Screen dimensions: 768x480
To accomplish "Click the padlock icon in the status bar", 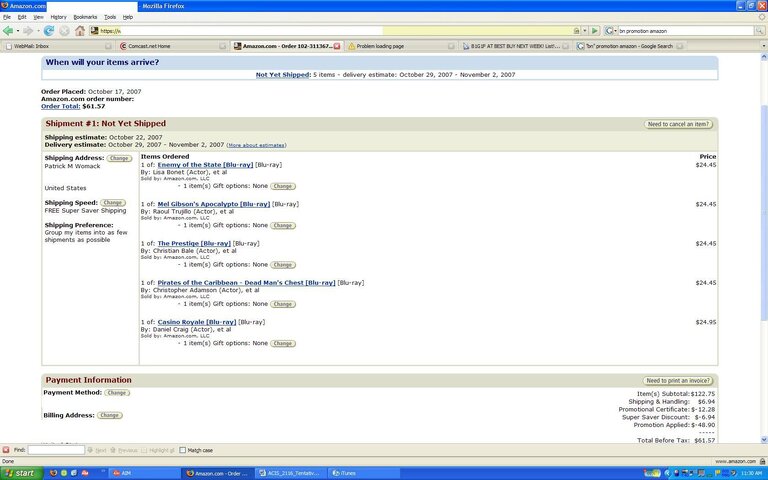I will coord(763,461).
